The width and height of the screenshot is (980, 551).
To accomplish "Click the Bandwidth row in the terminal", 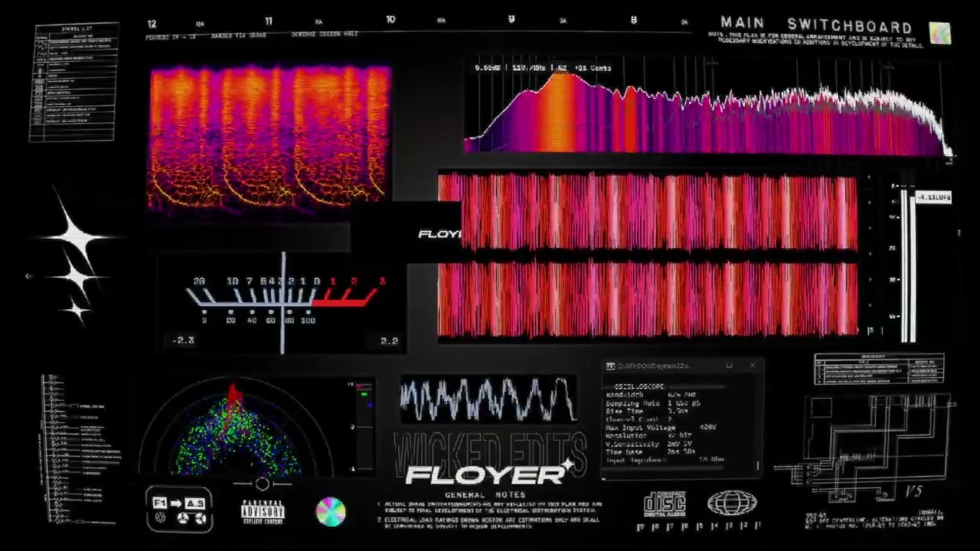I will tap(651, 395).
